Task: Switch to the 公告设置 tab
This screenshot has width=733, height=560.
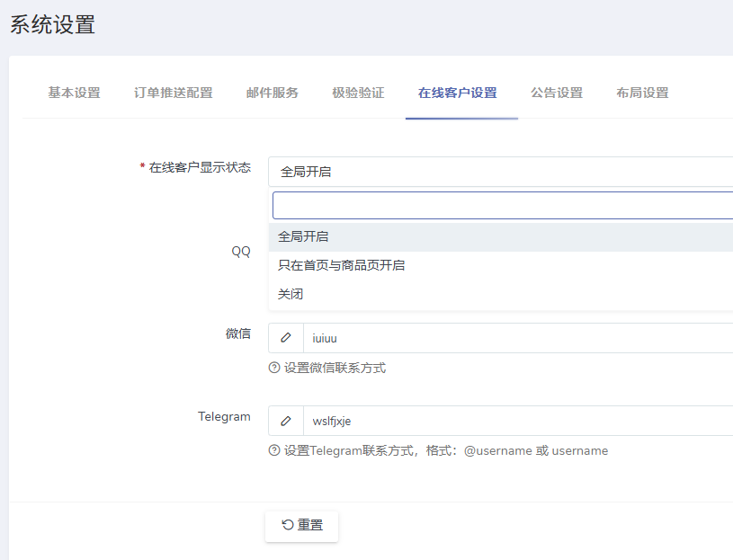Action: pyautogui.click(x=557, y=93)
